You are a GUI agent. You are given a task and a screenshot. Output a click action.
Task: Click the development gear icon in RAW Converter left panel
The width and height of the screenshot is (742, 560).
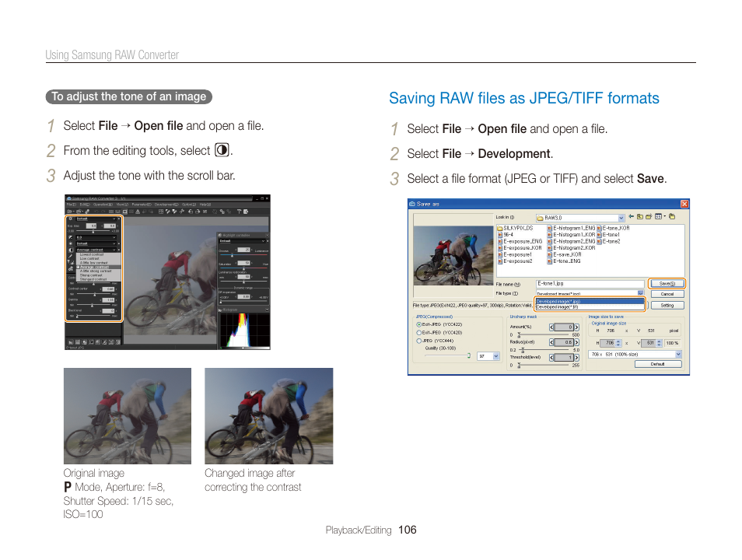tap(71, 269)
